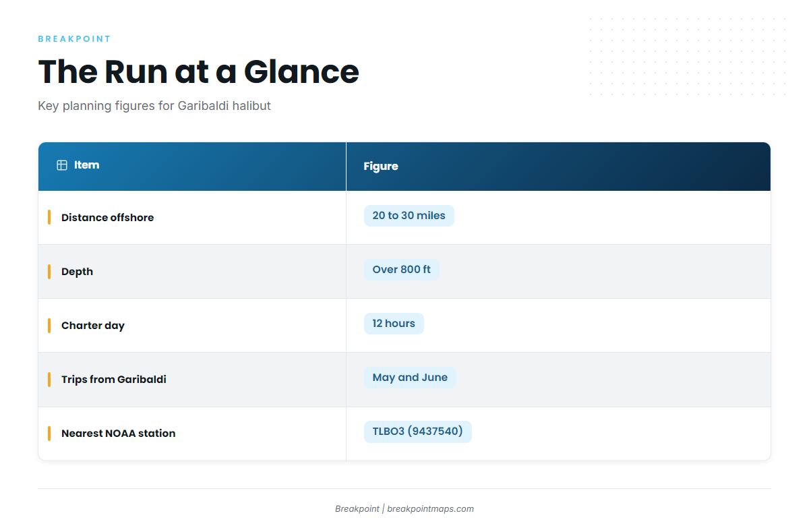Viewport: 809px width, 532px height.
Task: Click the orange marker beside Distance offshore
Action: [x=49, y=217]
